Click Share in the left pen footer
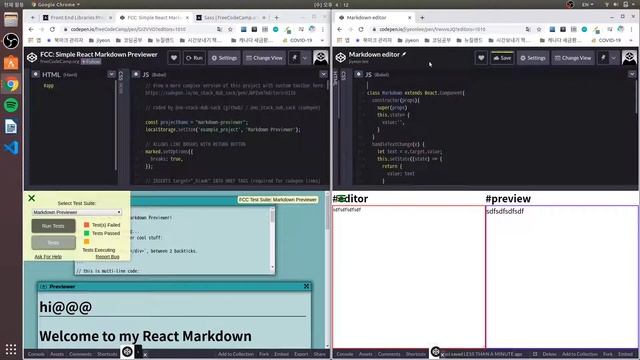Image resolution: width=640 pixels, height=360 pixels. (x=320, y=354)
